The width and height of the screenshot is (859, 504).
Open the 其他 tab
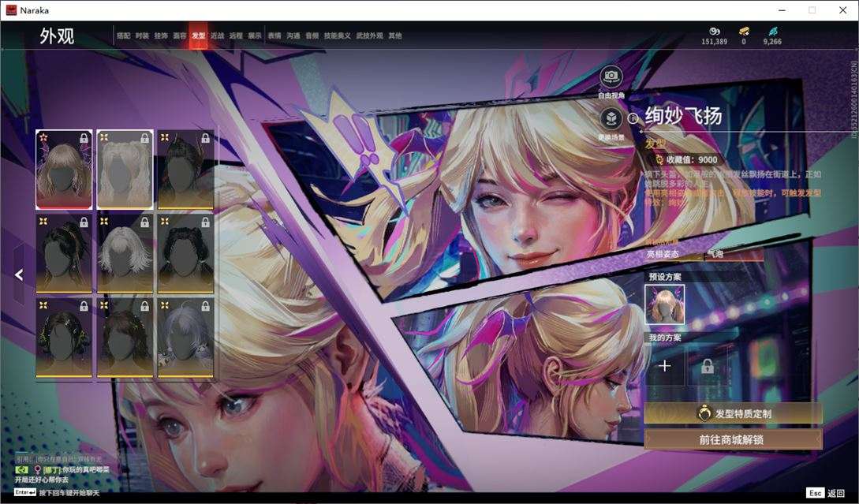coord(395,35)
